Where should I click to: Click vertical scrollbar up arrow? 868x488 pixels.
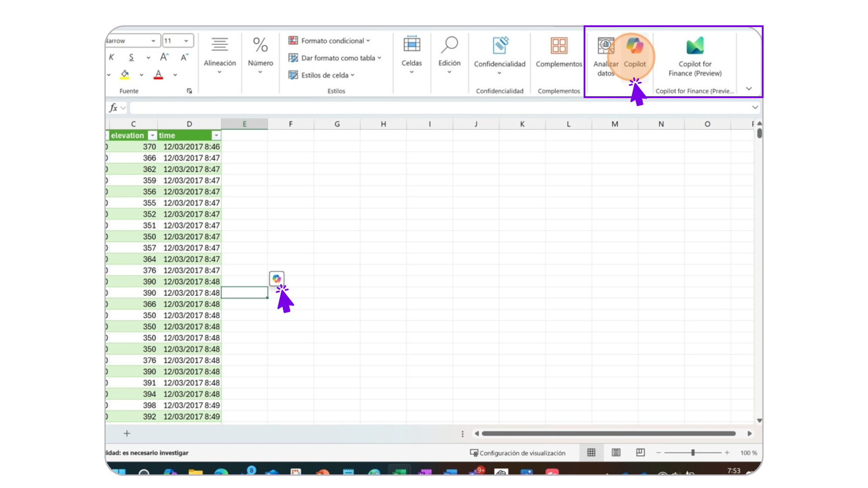click(x=759, y=123)
